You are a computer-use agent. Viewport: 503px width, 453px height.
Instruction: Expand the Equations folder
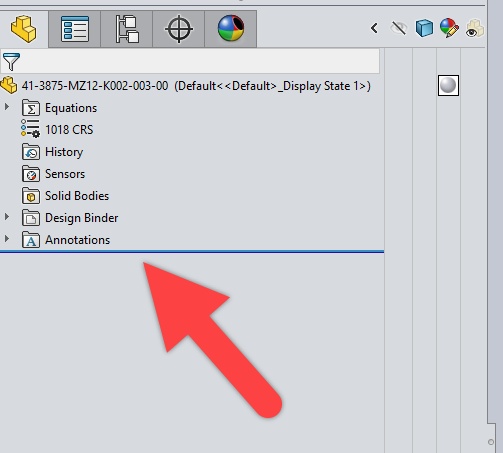pyautogui.click(x=7, y=107)
